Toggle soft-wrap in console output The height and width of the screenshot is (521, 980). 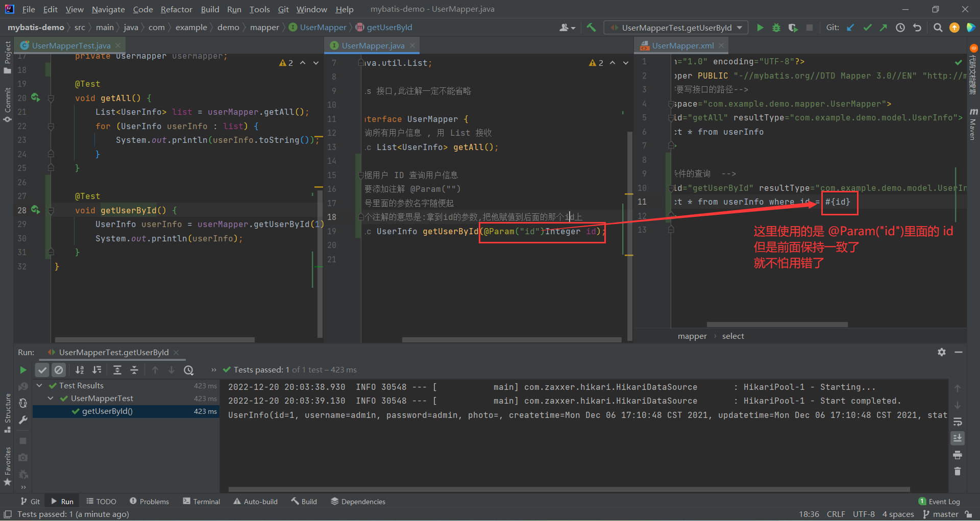pyautogui.click(x=958, y=421)
